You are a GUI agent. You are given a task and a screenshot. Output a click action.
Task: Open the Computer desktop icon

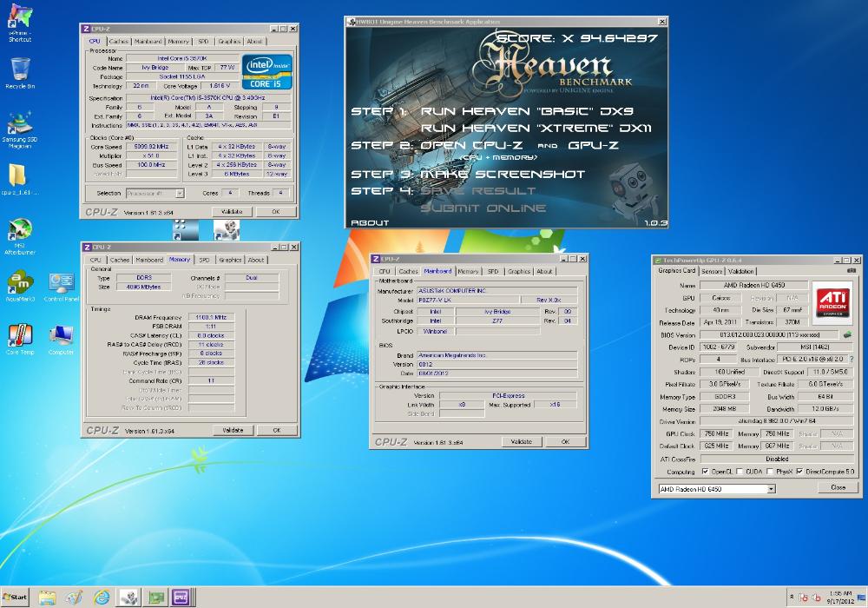coord(61,339)
